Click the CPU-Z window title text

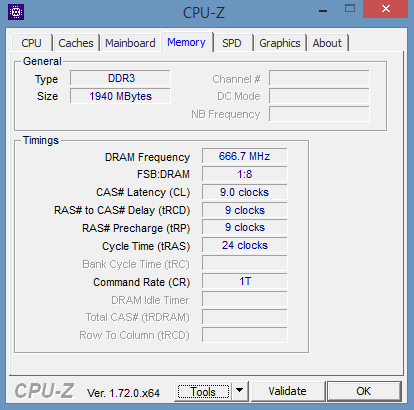204,13
